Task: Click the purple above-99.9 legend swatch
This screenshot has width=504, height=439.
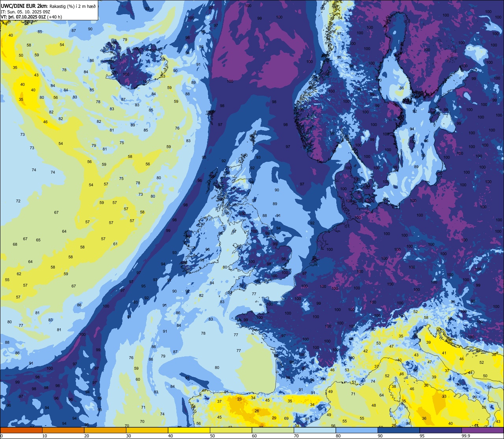Action: [482, 430]
